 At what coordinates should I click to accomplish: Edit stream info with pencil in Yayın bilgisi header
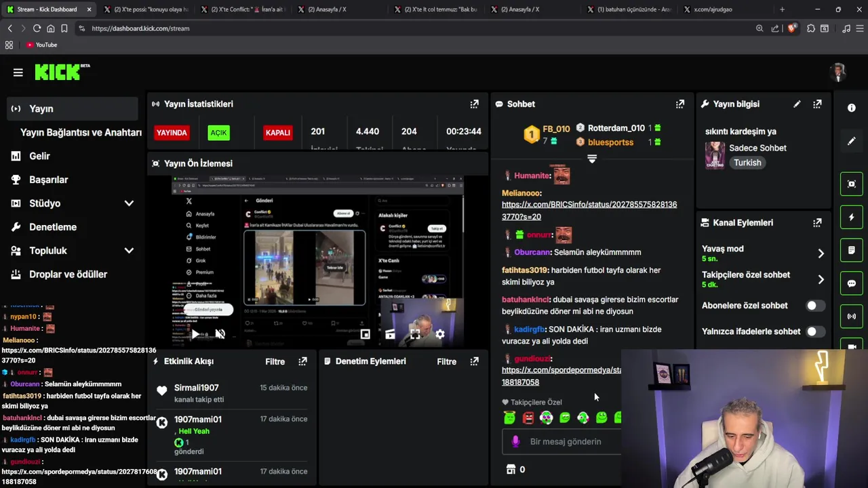797,104
